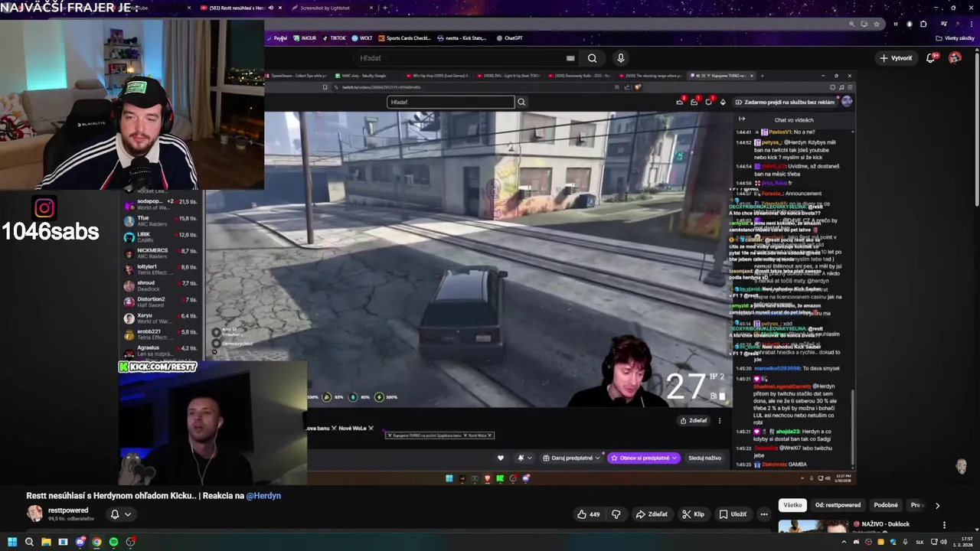
Task: Mute the playing Restt nesúhlasí tab
Action: pyautogui.click(x=270, y=8)
